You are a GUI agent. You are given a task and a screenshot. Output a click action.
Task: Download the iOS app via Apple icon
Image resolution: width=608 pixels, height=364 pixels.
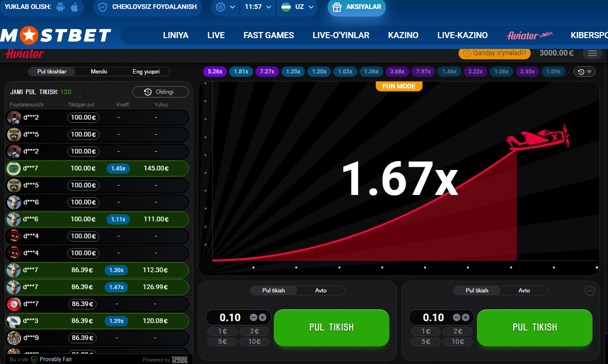[74, 7]
